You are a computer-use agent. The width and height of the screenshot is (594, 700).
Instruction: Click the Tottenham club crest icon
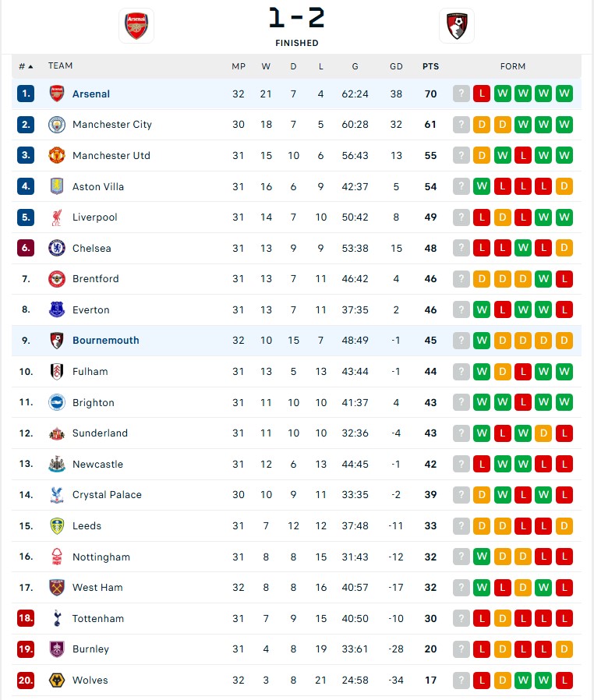[57, 619]
